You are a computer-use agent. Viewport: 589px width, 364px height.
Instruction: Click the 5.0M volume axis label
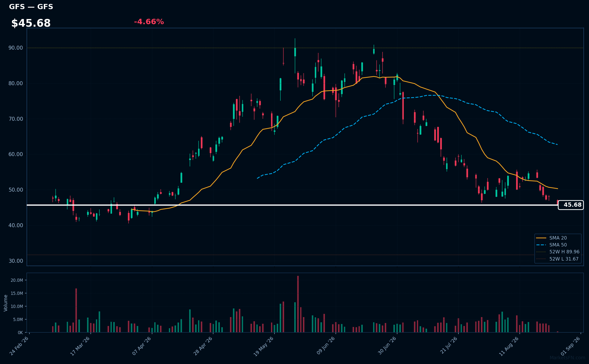(18, 320)
